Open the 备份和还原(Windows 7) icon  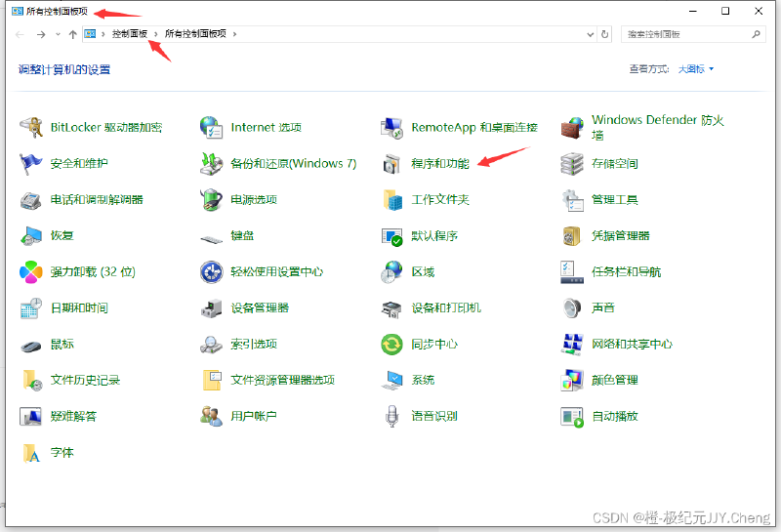point(211,164)
